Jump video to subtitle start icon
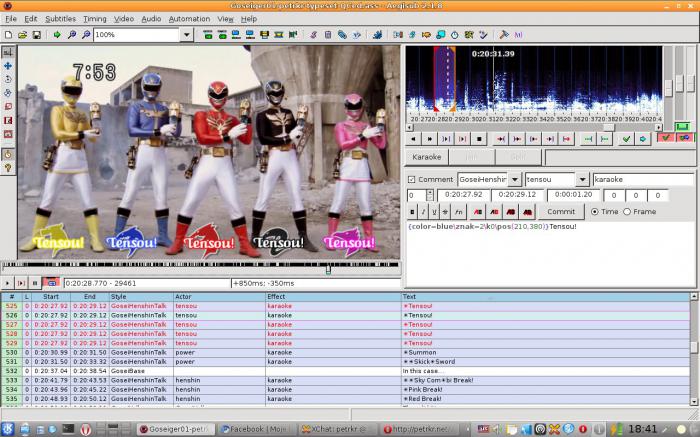The image size is (700, 437). coord(208,34)
